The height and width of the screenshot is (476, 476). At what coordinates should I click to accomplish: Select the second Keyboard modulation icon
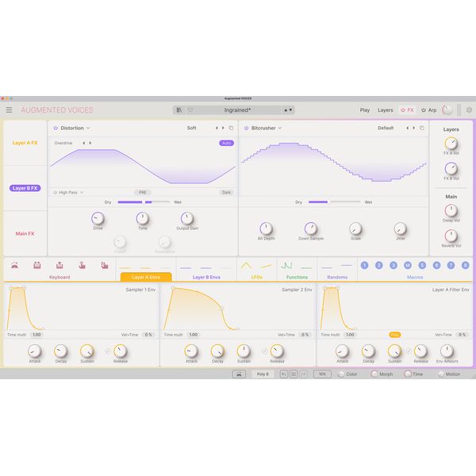point(37,265)
